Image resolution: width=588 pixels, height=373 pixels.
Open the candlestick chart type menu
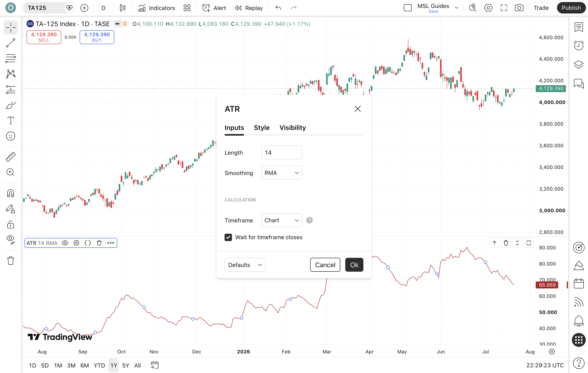point(122,8)
